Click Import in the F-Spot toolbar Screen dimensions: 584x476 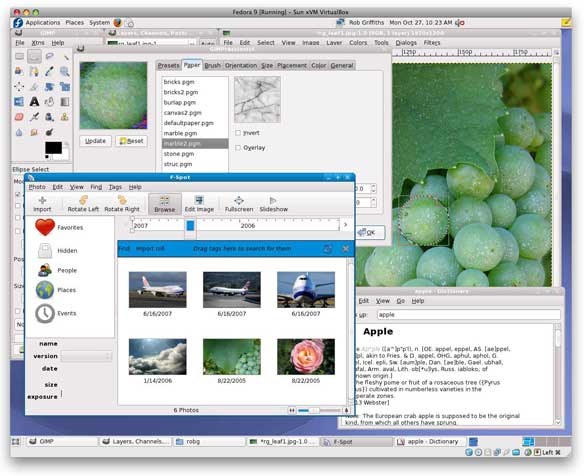tap(42, 204)
